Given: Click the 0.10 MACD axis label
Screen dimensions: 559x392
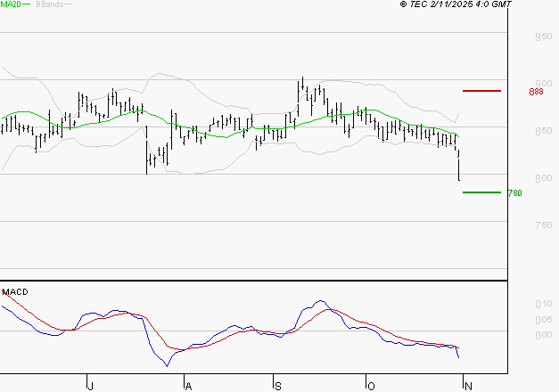Looking at the screenshot, I should [x=543, y=304].
